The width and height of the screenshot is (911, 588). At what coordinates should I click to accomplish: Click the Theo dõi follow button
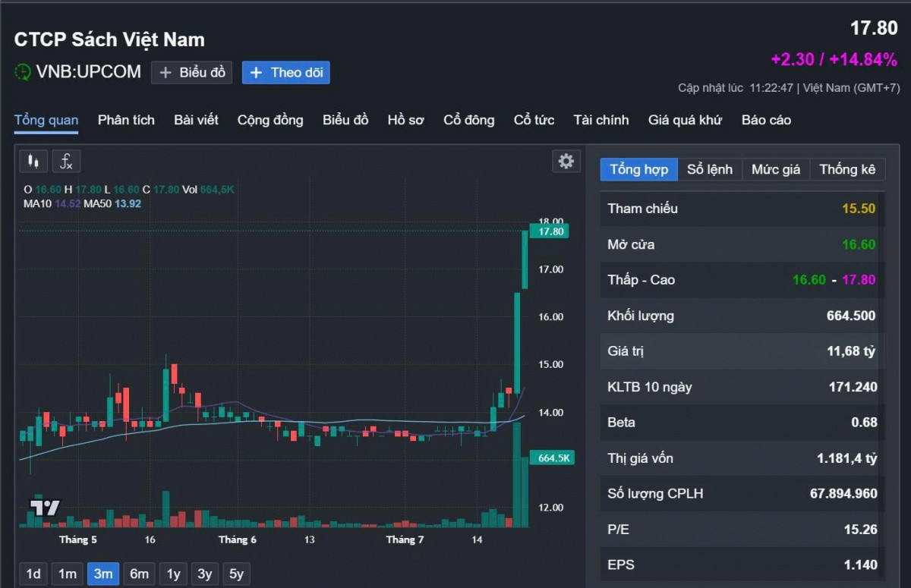[286, 72]
